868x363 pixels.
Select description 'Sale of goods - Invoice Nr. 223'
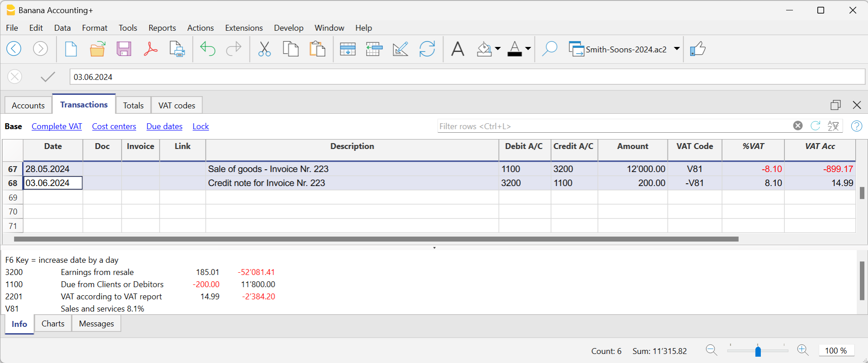268,169
